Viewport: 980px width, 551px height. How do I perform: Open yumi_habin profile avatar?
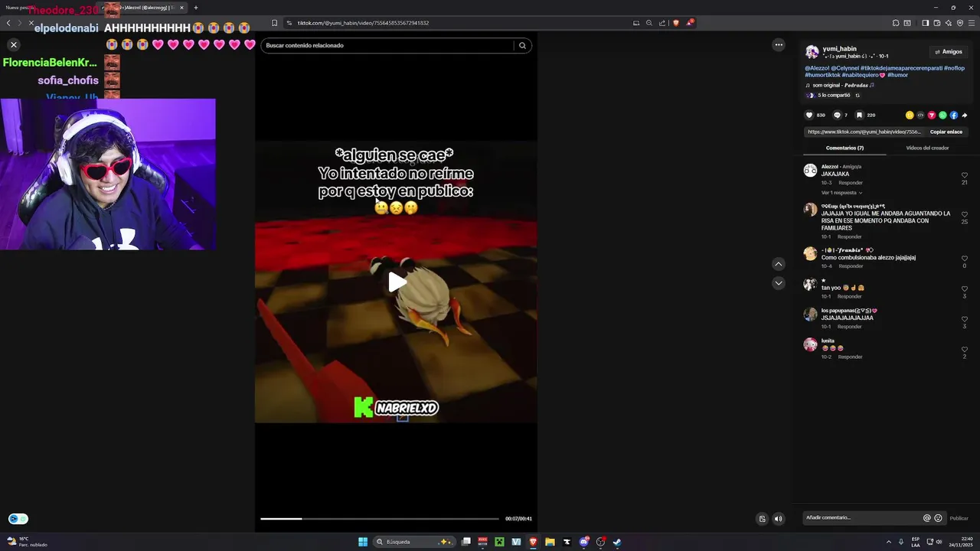point(812,52)
